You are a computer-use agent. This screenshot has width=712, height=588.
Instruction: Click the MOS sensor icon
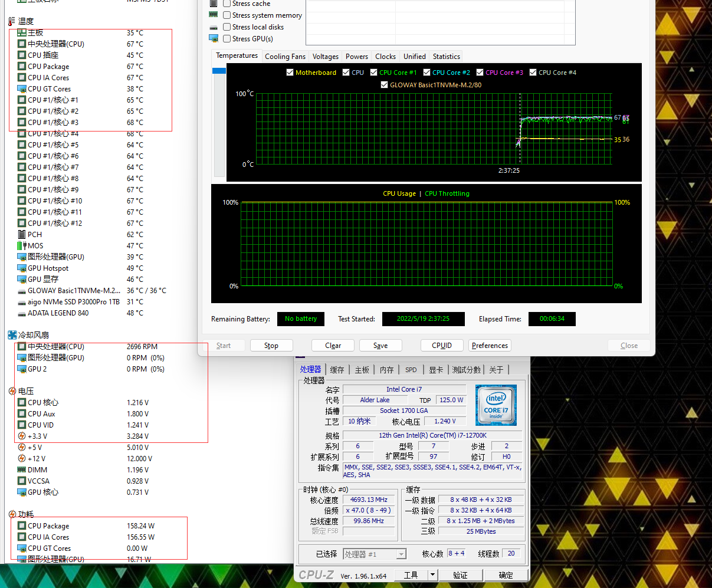[22, 245]
